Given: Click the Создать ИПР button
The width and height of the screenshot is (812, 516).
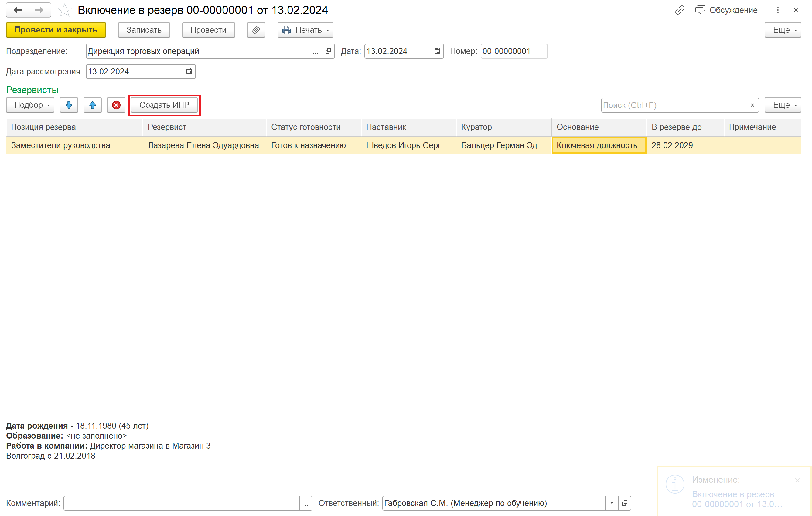Looking at the screenshot, I should click(164, 105).
